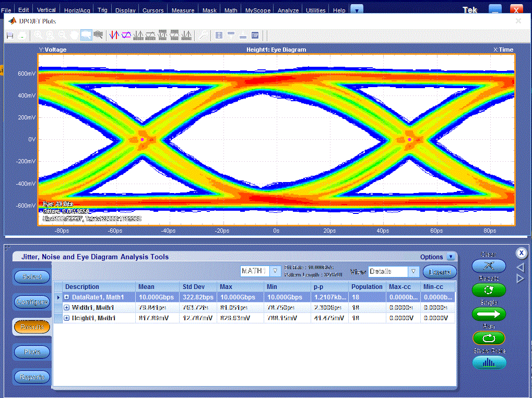The height and width of the screenshot is (398, 532).
Task: Save the plot using the floppy disk icon
Action: point(10,35)
